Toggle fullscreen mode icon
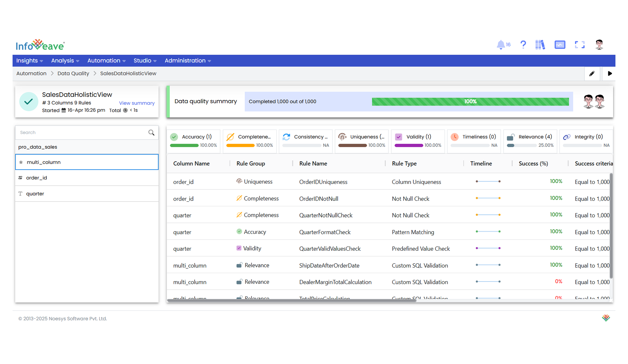This screenshot has width=628, height=364. 580,45
